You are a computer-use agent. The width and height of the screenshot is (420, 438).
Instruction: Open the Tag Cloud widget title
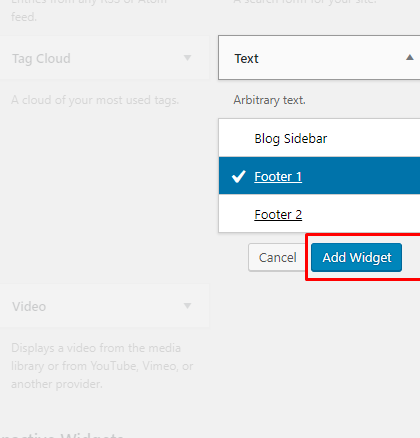coord(41,59)
